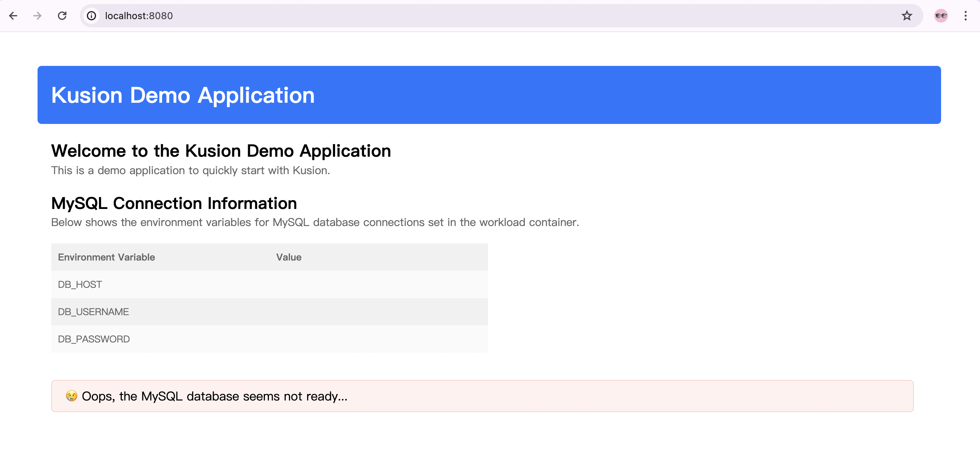
Task: Click the browser back arrow
Action: pyautogui.click(x=13, y=16)
